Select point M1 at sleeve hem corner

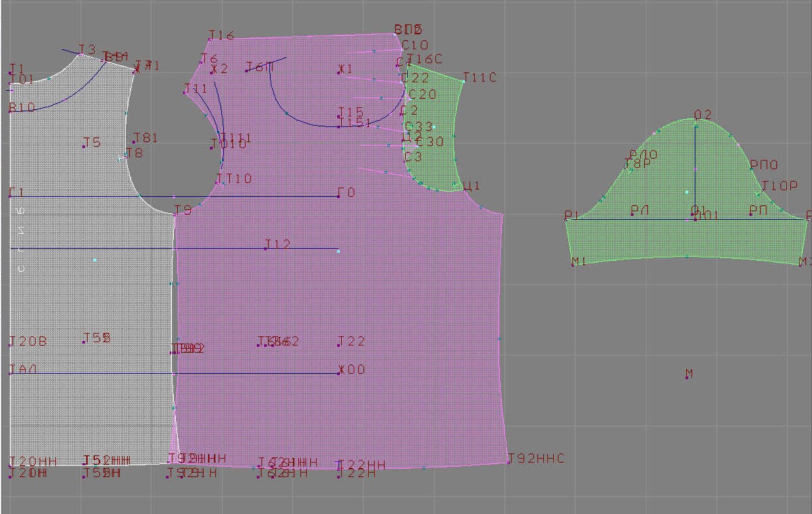tap(573, 265)
